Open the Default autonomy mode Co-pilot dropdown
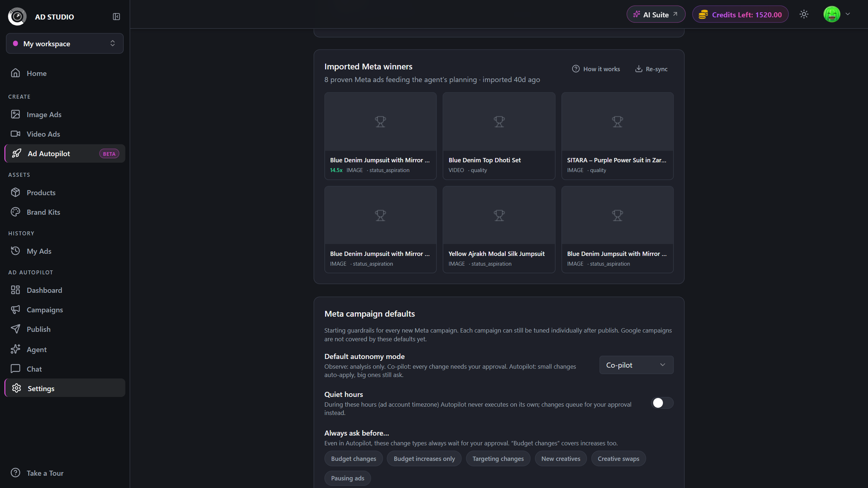The image size is (868, 488). (x=636, y=365)
